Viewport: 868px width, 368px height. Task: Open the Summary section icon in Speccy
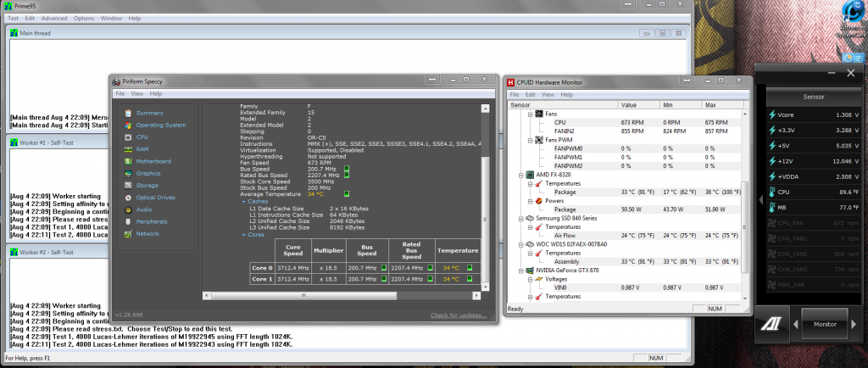(128, 113)
